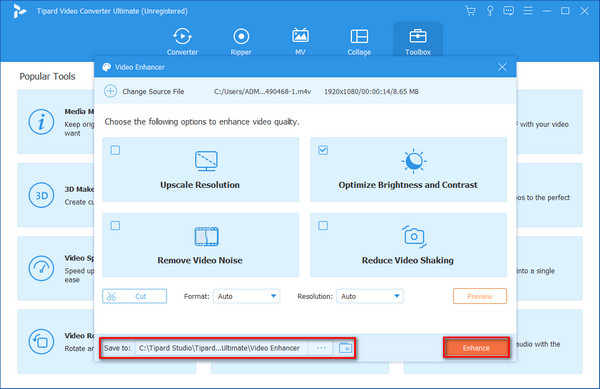The width and height of the screenshot is (600, 389).
Task: Click the Upscale Resolution monitor icon
Action: (206, 161)
